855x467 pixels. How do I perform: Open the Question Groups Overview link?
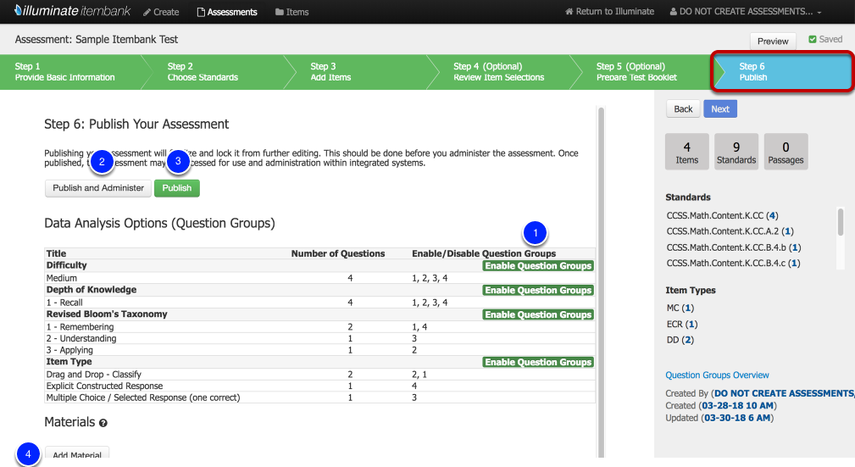(717, 375)
